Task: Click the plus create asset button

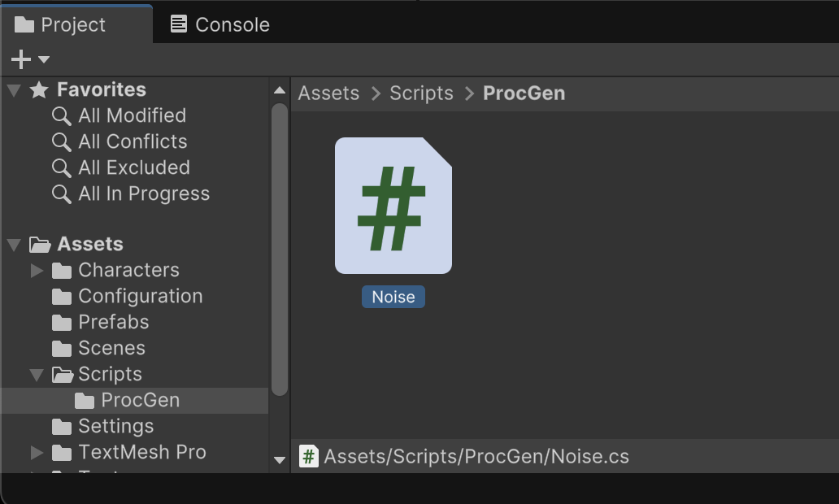Action: click(x=20, y=59)
